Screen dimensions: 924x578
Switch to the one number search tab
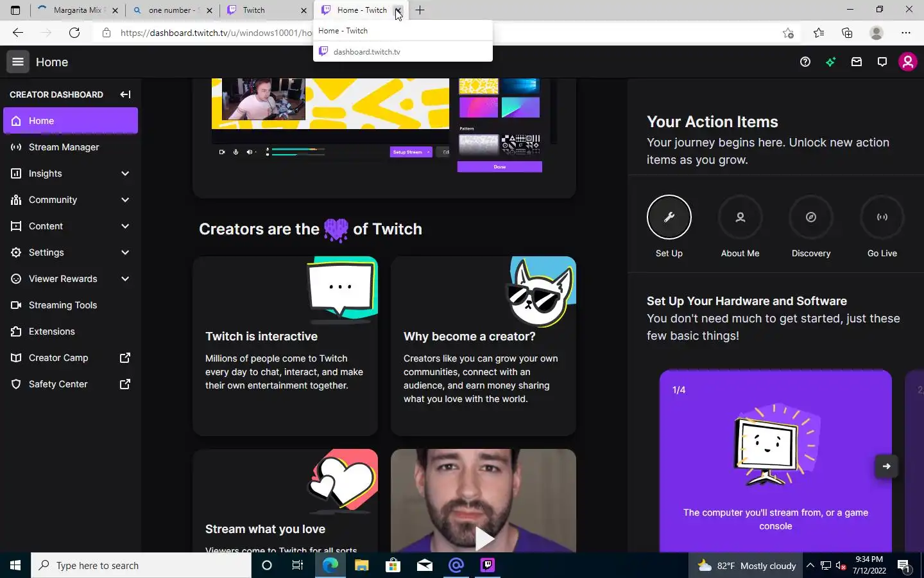tap(173, 10)
